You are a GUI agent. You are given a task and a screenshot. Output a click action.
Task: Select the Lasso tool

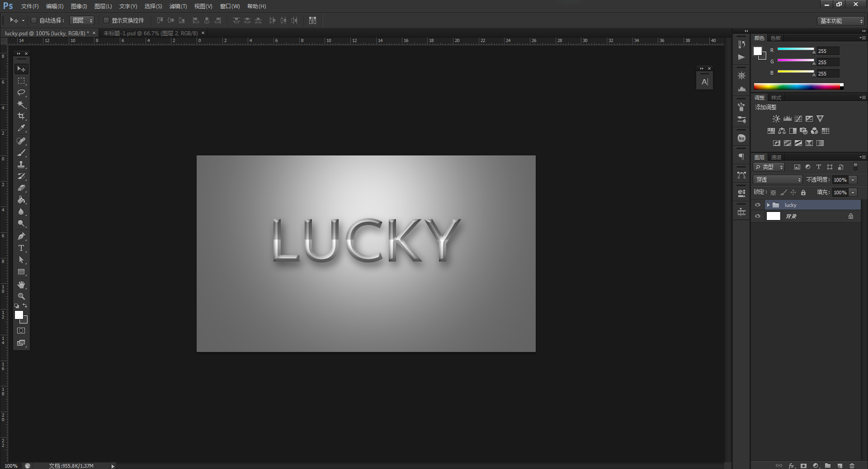tap(21, 93)
